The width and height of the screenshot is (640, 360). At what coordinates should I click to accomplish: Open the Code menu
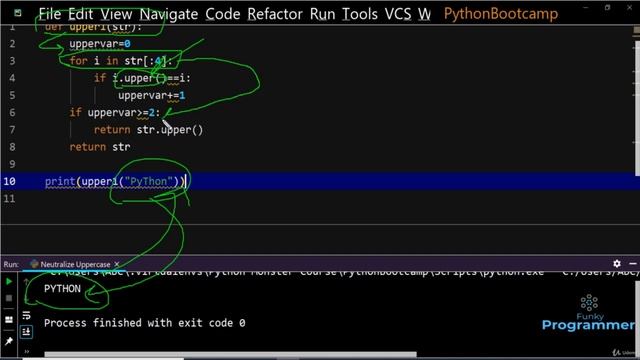222,14
